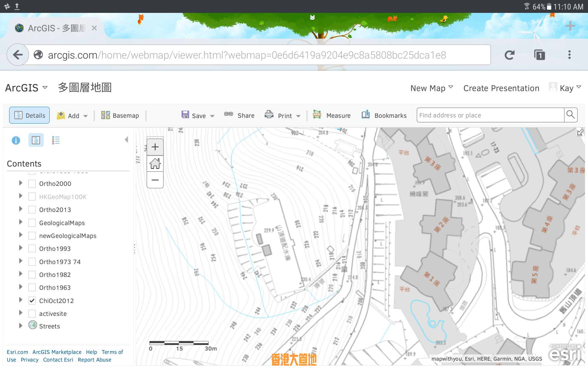
Task: Open the ArcGIS Marketplace link
Action: (57, 352)
